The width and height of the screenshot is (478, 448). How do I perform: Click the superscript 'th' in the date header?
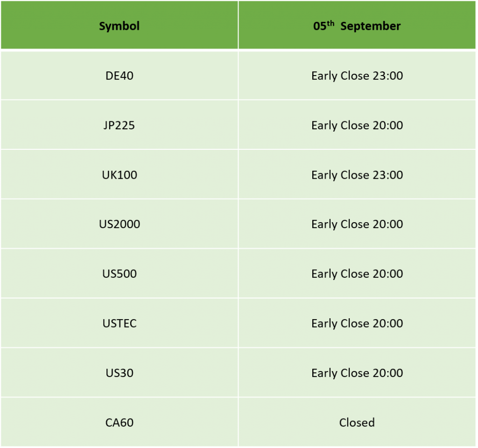330,23
